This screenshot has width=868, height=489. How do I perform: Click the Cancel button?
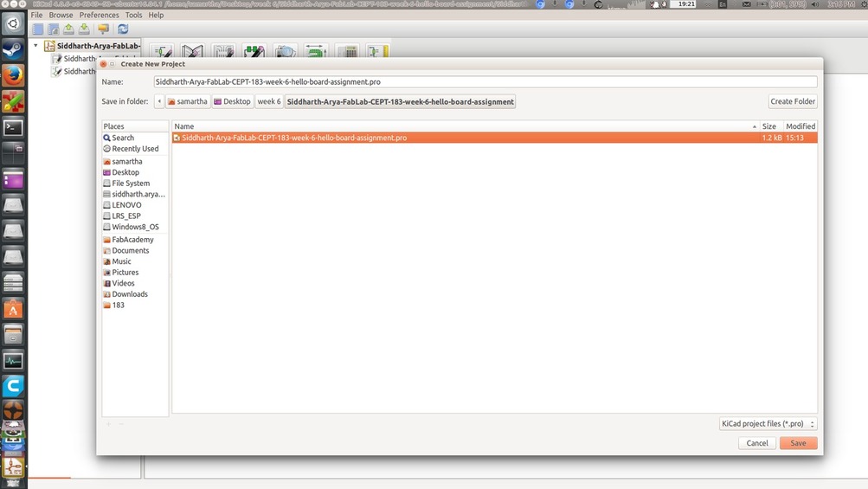tap(756, 443)
